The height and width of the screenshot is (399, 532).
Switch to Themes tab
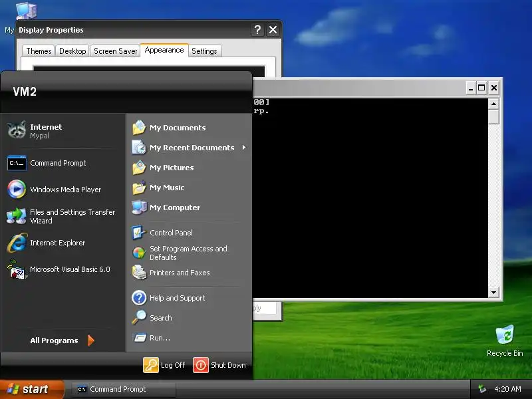click(x=39, y=51)
